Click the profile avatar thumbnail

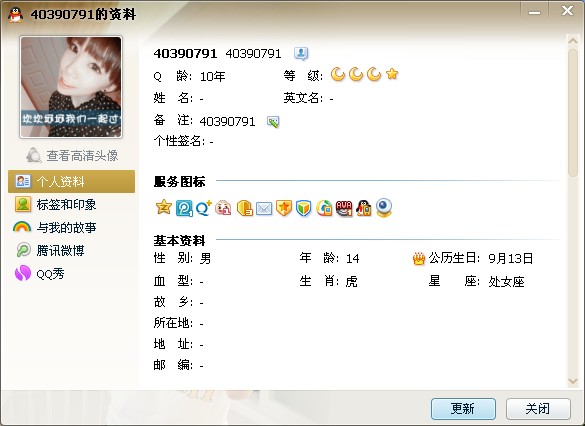point(71,87)
